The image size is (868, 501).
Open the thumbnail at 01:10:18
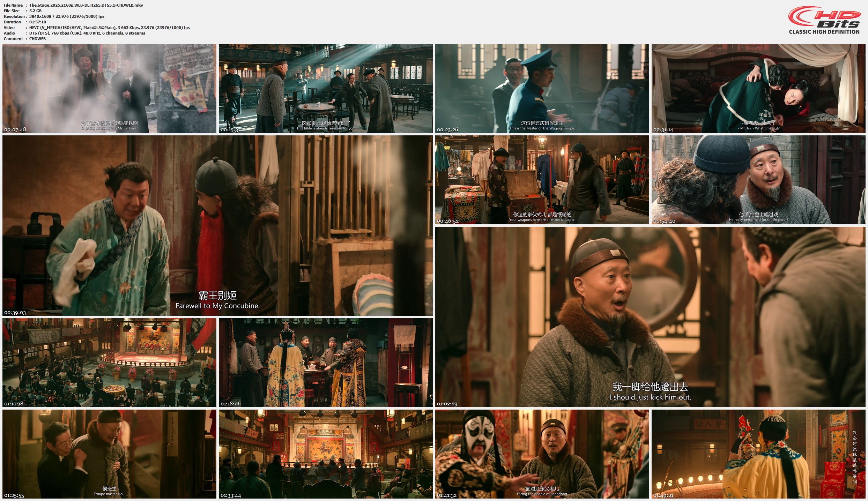click(x=109, y=362)
